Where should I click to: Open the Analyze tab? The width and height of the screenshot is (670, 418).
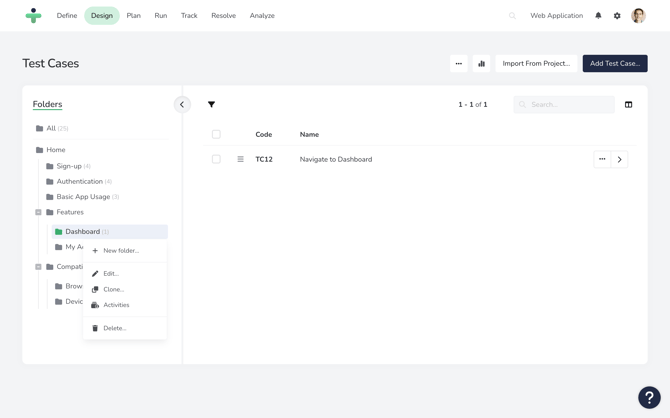point(262,15)
